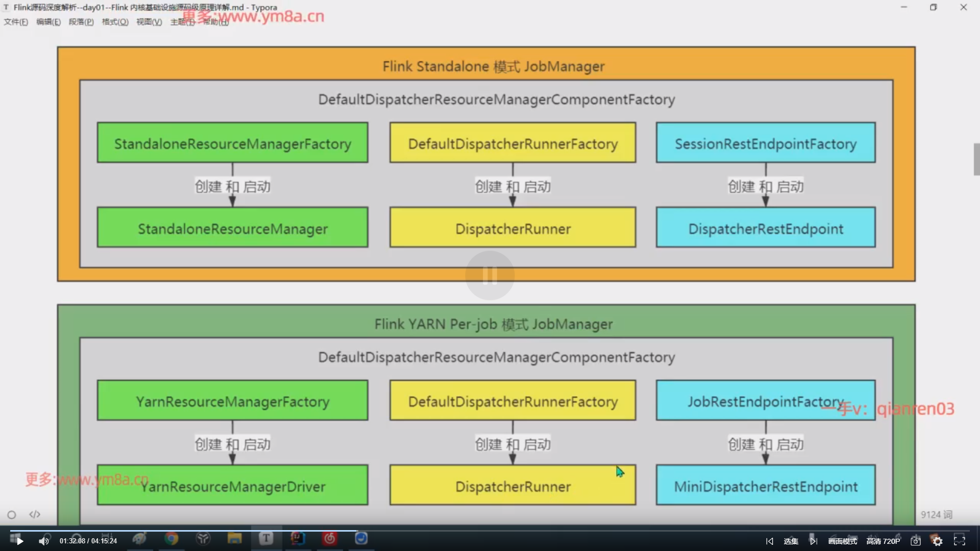Open Typora icon in the taskbar
This screenshot has height=551, width=980.
(266, 539)
